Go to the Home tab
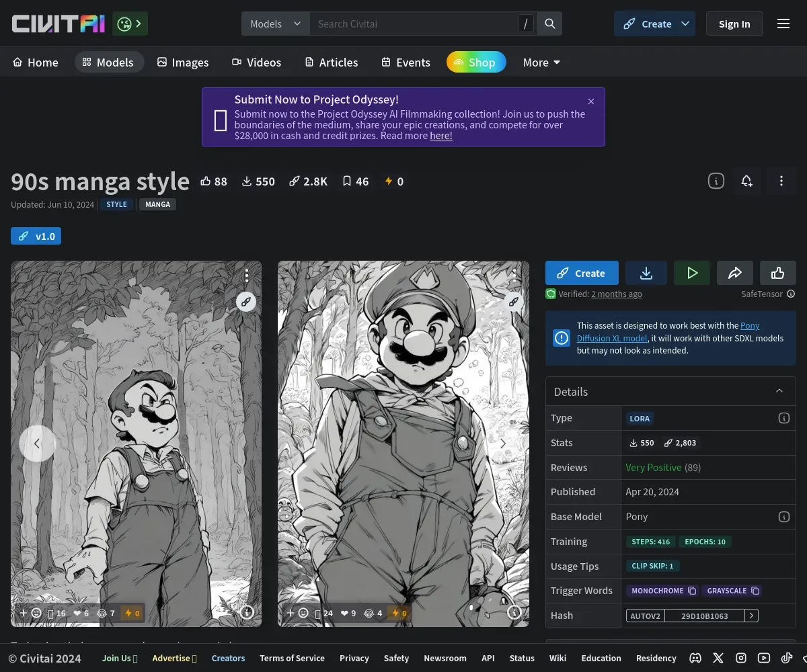 (36, 62)
